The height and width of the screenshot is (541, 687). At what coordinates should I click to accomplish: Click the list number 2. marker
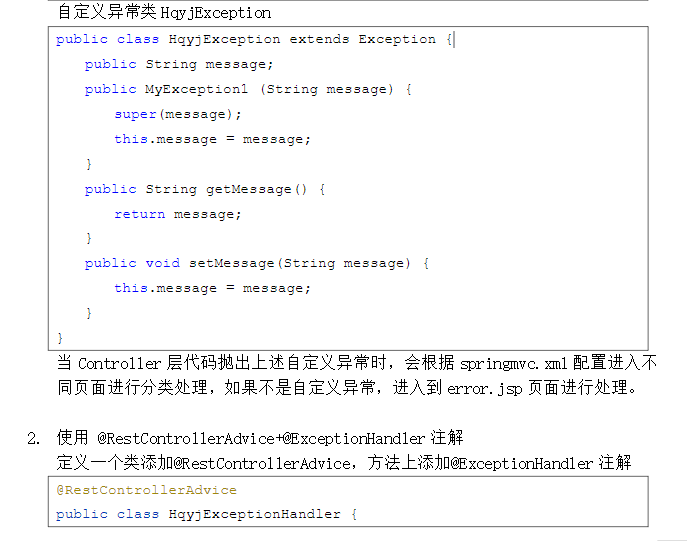tap(34, 438)
